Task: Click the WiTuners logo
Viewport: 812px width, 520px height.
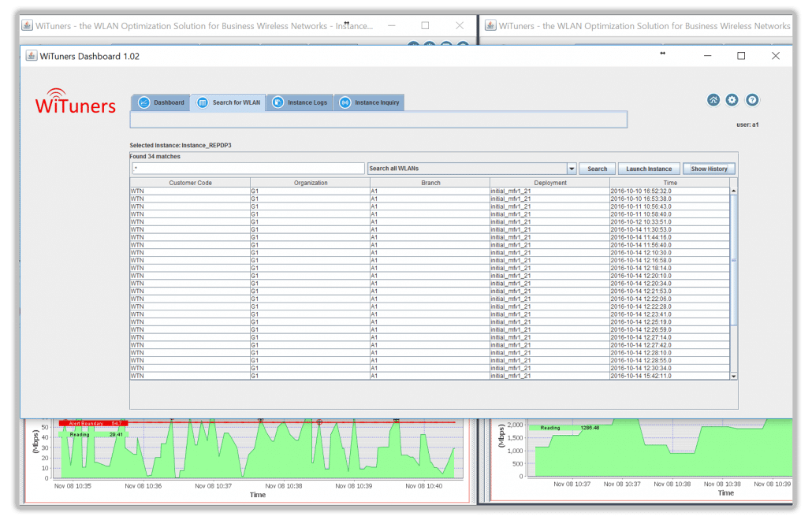Action: coord(76,102)
